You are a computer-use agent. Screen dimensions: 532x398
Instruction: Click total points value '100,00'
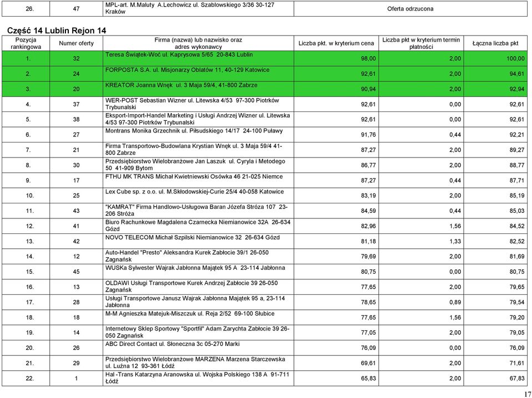click(x=515, y=59)
